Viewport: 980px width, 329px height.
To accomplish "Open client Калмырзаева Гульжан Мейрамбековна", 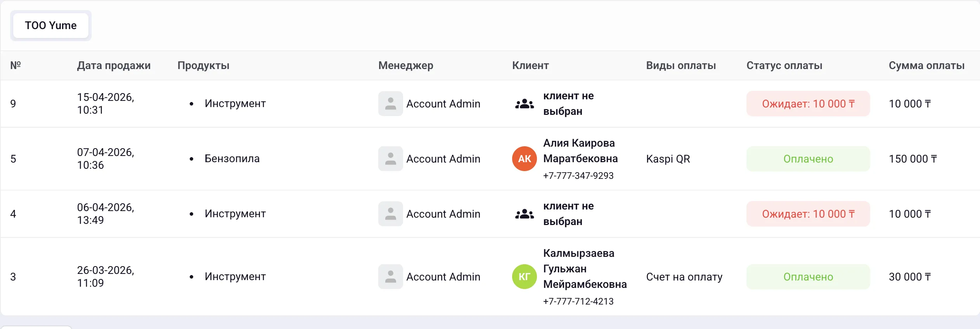I will [585, 269].
